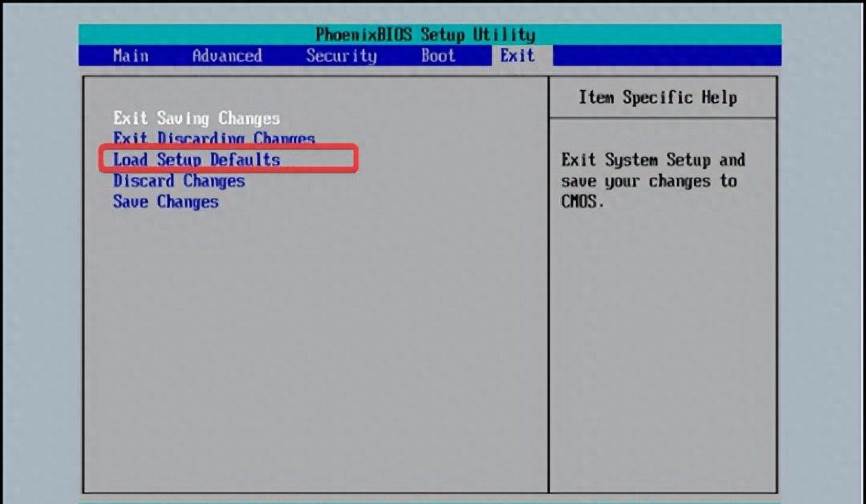Choose Exit Saving Changes
The width and height of the screenshot is (866, 504).
pyautogui.click(x=197, y=118)
